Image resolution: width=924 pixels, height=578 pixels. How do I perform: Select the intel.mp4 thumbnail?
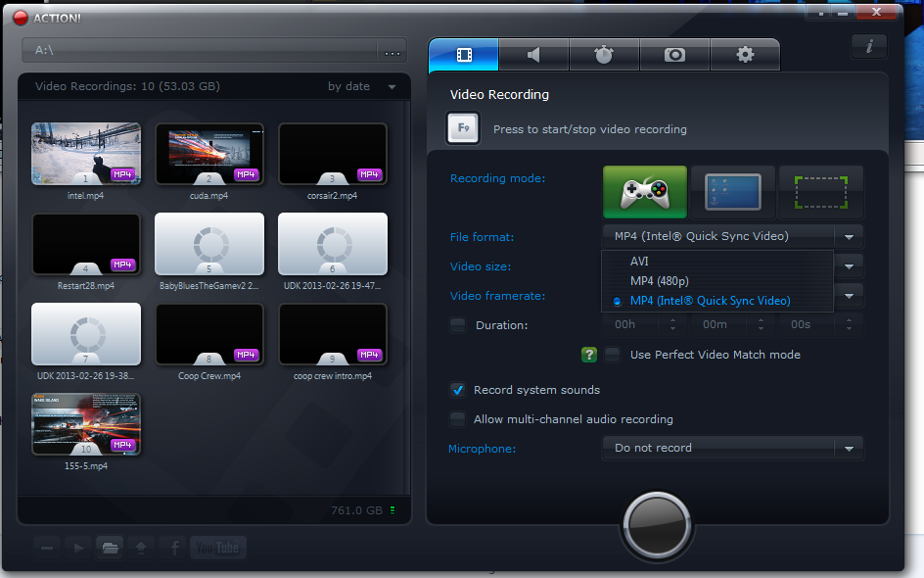point(86,155)
